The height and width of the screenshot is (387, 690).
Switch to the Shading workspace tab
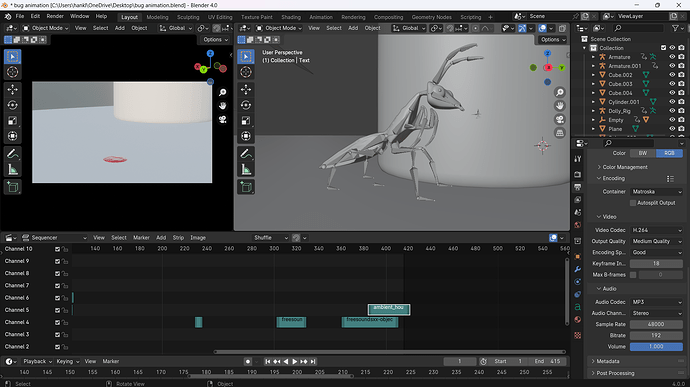coord(291,17)
